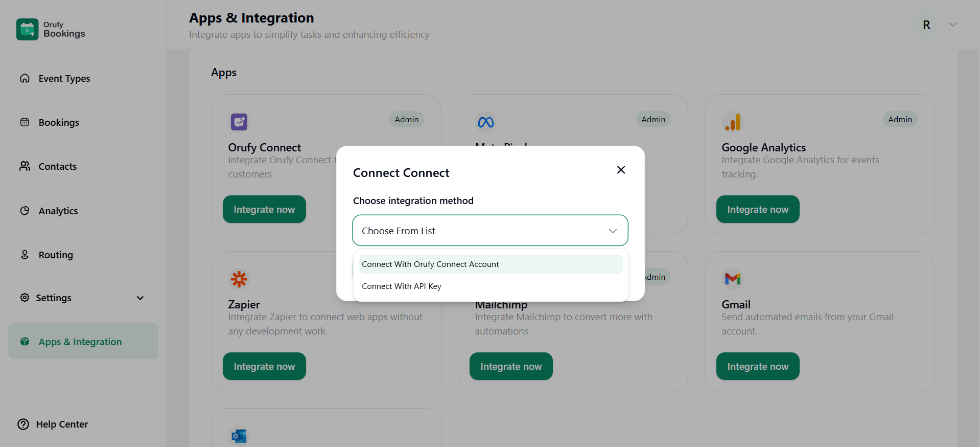Image resolution: width=980 pixels, height=447 pixels.
Task: Close the Connect Connect dialog
Action: pos(621,170)
